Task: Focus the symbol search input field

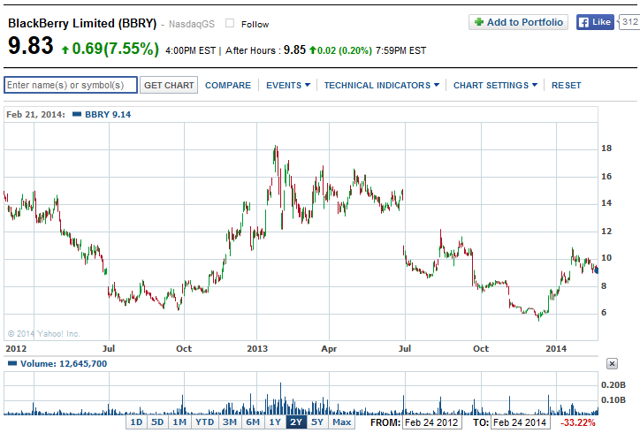Action: click(x=71, y=85)
